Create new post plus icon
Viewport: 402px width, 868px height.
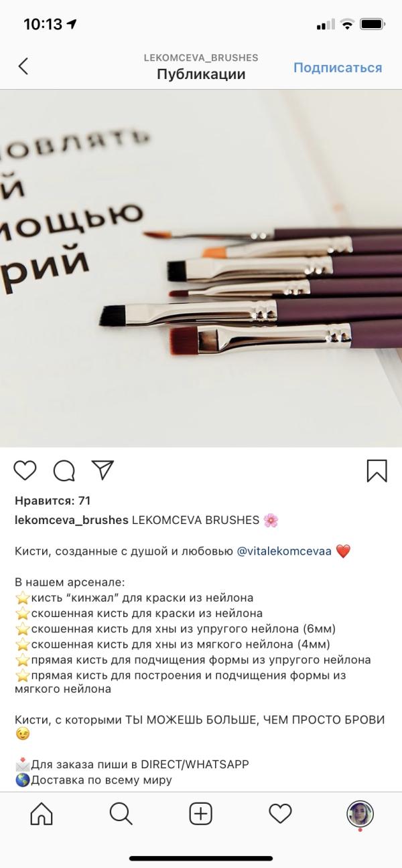point(200,814)
